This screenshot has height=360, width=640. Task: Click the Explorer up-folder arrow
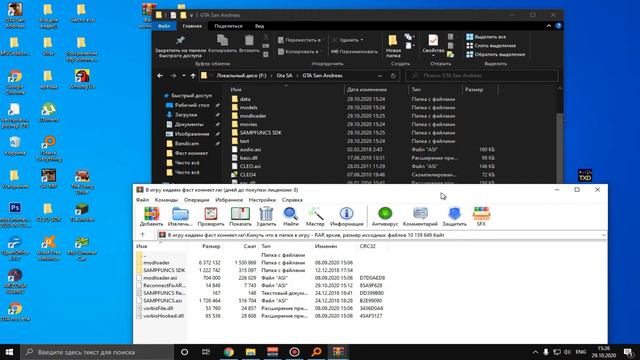193,76
